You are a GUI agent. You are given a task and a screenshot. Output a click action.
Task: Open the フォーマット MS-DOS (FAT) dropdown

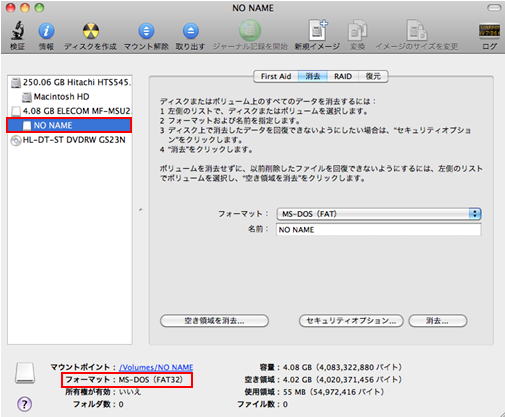click(379, 214)
